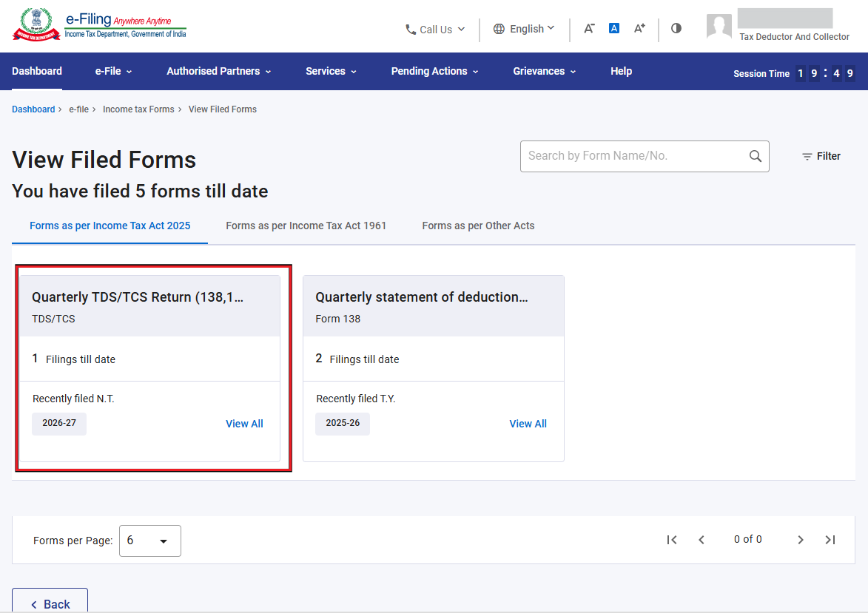View All filings for Form 138
This screenshot has width=868, height=613.
click(528, 424)
